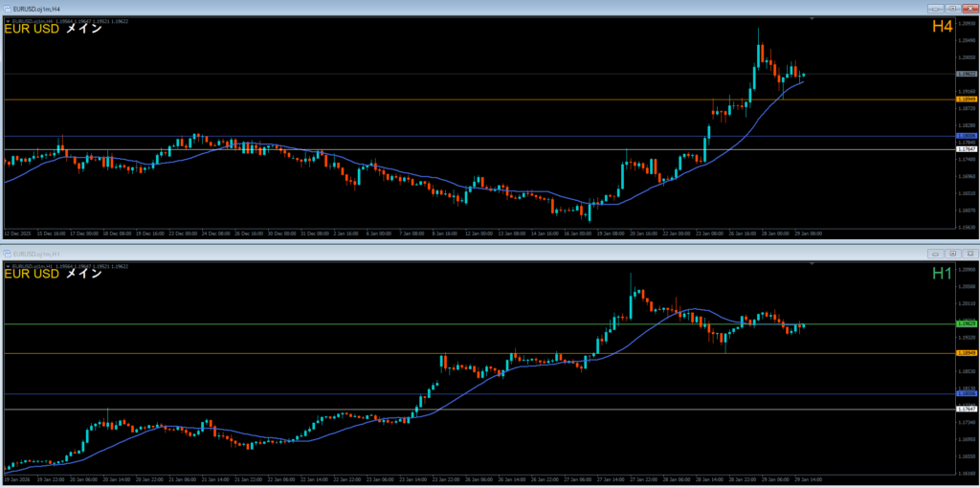The image size is (980, 488).
Task: Click the white 1.17647 price tag on H4 chart
Action: 967,148
